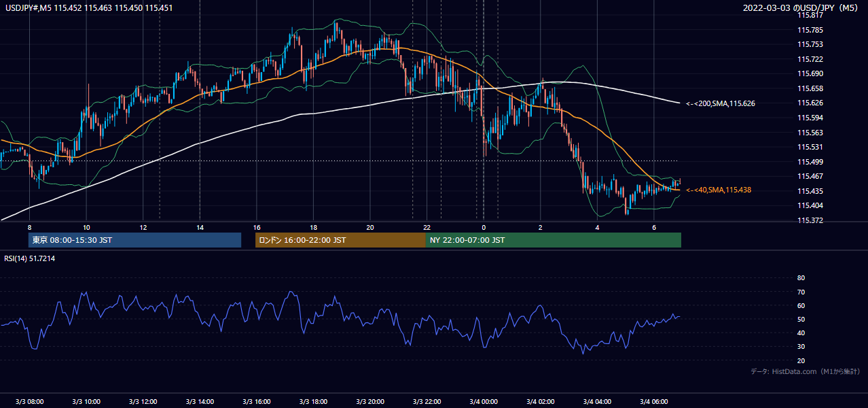The height and width of the screenshot is (408, 868).
Task: Click the hour 18 label under the price chart
Action: click(x=313, y=227)
